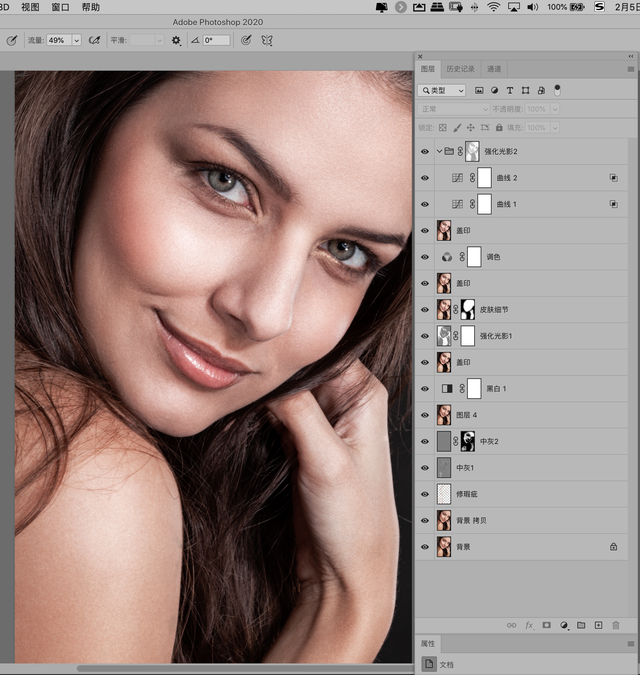This screenshot has height=675, width=640.
Task: Open the 流量 flow percentage dropdown
Action: (76, 41)
